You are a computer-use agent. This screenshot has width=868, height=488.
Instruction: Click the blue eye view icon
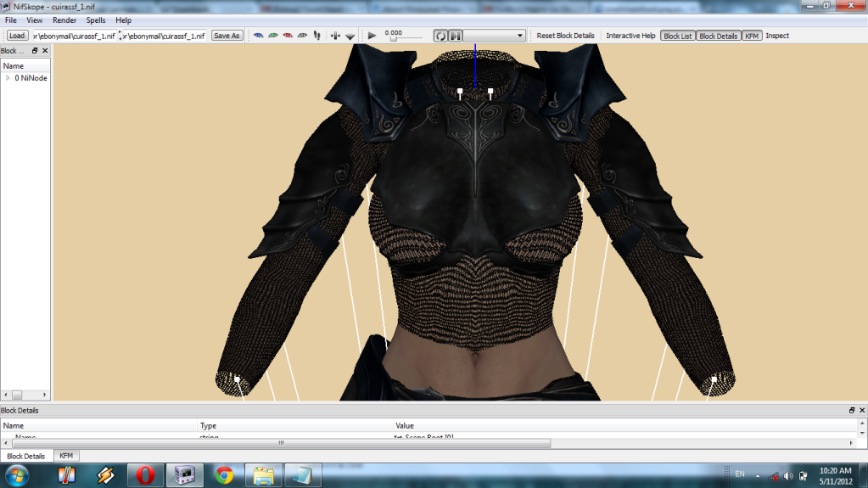tap(259, 36)
